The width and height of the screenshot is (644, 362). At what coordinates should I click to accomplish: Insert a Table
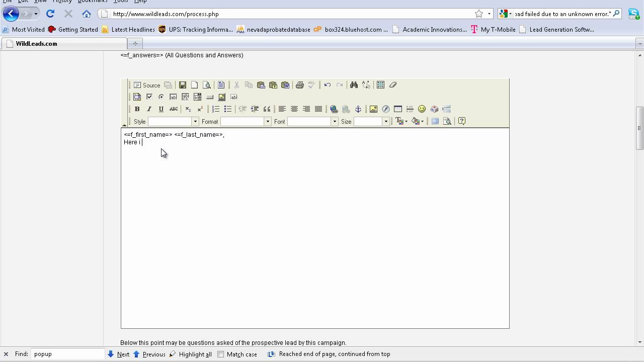click(398, 109)
